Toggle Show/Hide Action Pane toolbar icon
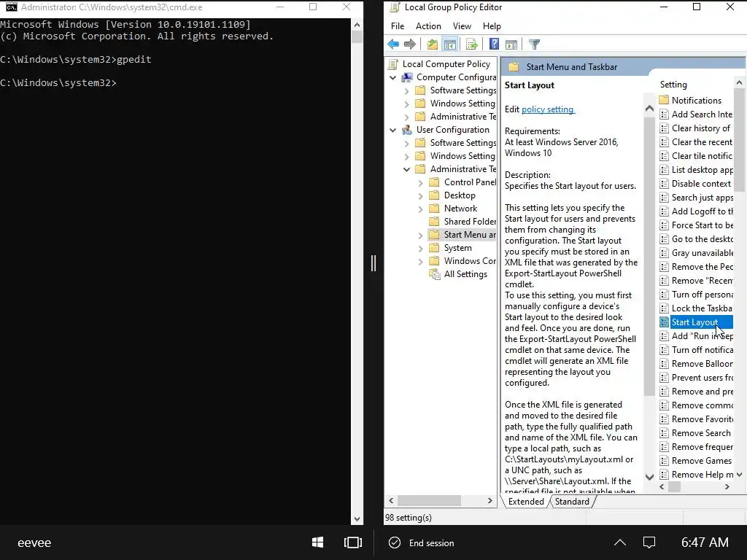Viewport: 747px width, 560px height. 511,44
